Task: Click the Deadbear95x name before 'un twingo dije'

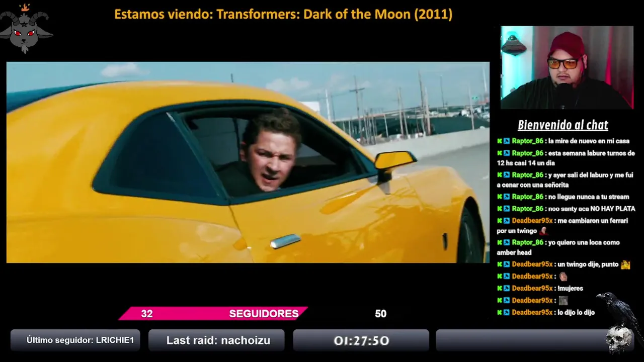Action: (532, 264)
